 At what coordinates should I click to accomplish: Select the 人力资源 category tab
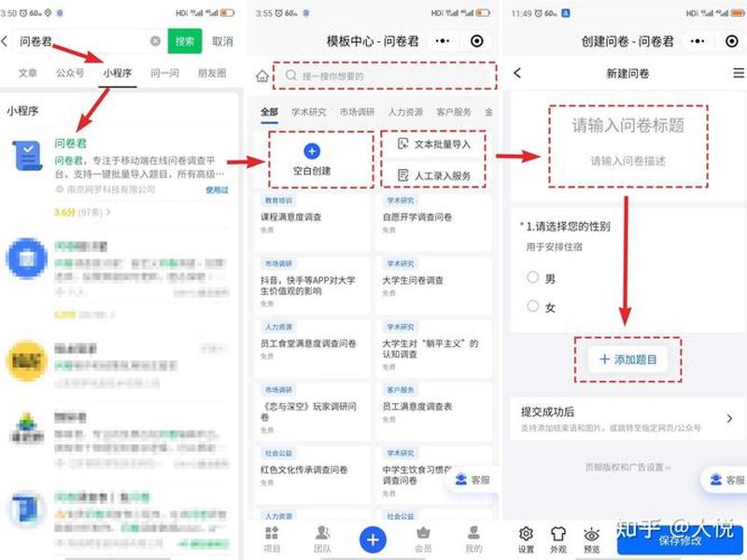pyautogui.click(x=405, y=112)
